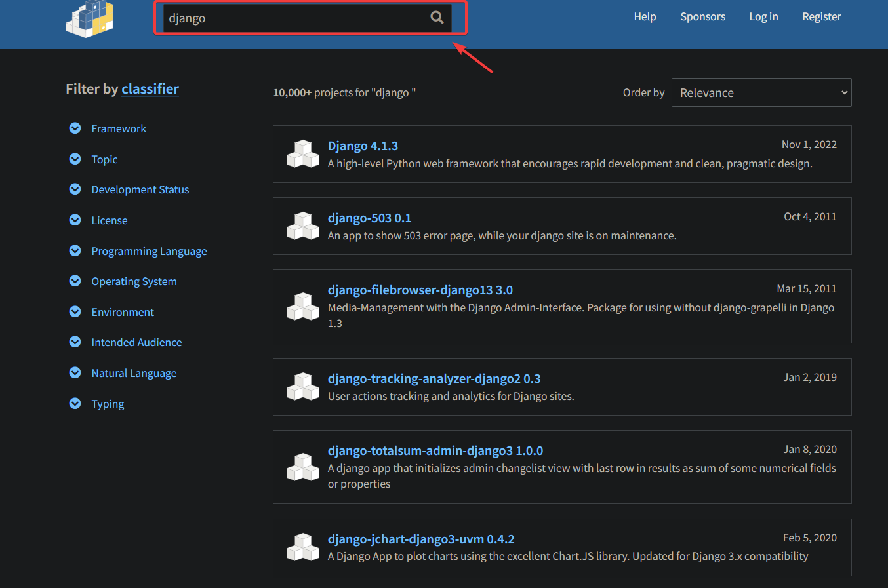This screenshot has width=888, height=588.
Task: Expand the Framework filter chevron
Action: 75,128
